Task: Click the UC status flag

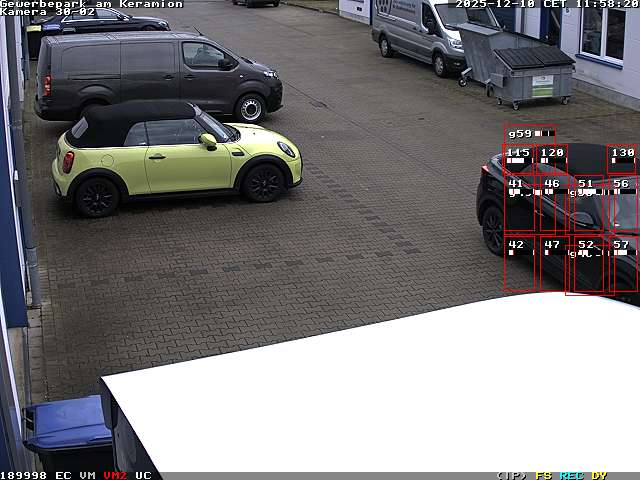Action: [x=143, y=475]
